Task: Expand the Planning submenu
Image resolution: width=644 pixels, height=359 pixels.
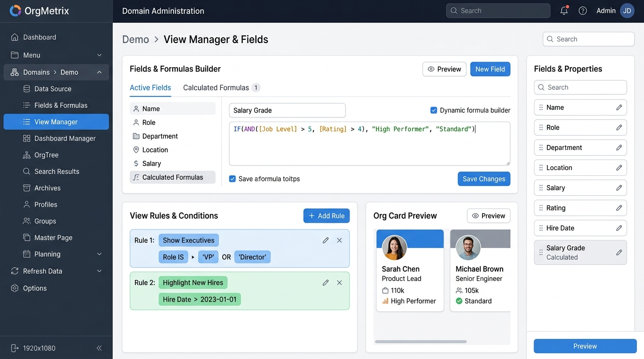Action: click(x=99, y=254)
